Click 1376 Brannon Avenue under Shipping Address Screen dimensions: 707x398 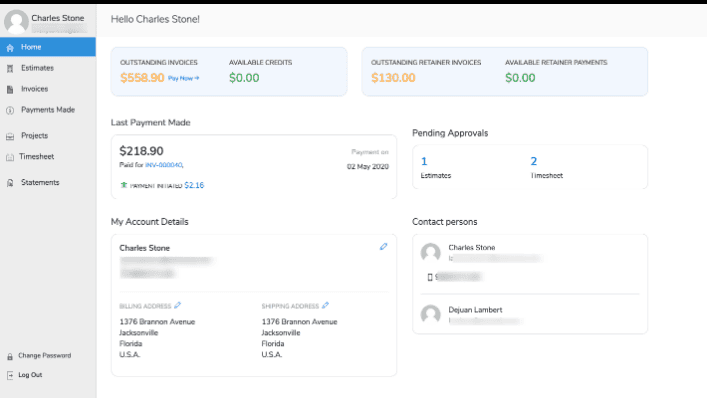[x=299, y=322]
